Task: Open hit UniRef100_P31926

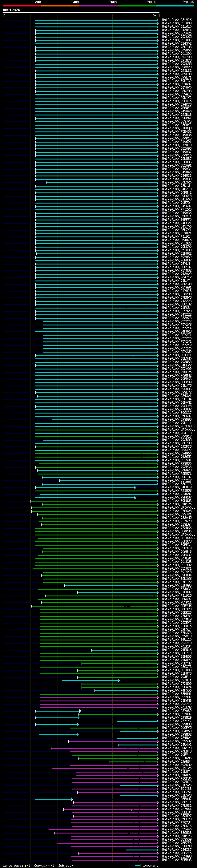Action: (177, 20)
